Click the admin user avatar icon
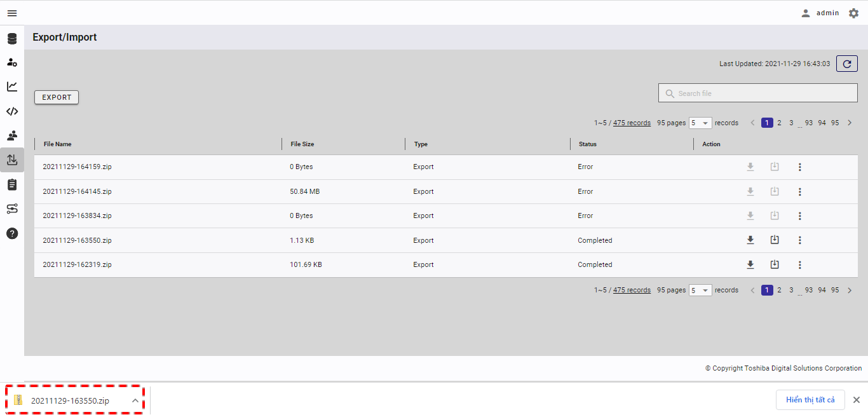 806,13
